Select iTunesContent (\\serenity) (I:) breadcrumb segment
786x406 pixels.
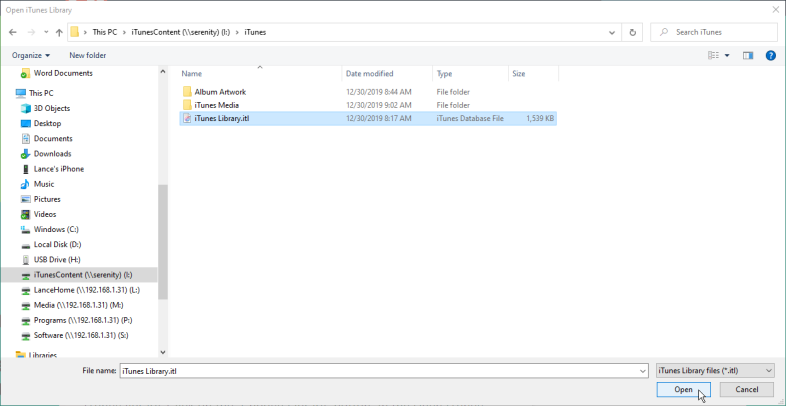point(180,32)
